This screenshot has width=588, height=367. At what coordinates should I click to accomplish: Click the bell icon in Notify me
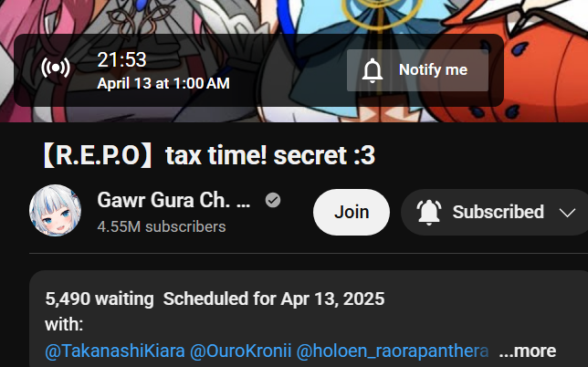point(373,70)
